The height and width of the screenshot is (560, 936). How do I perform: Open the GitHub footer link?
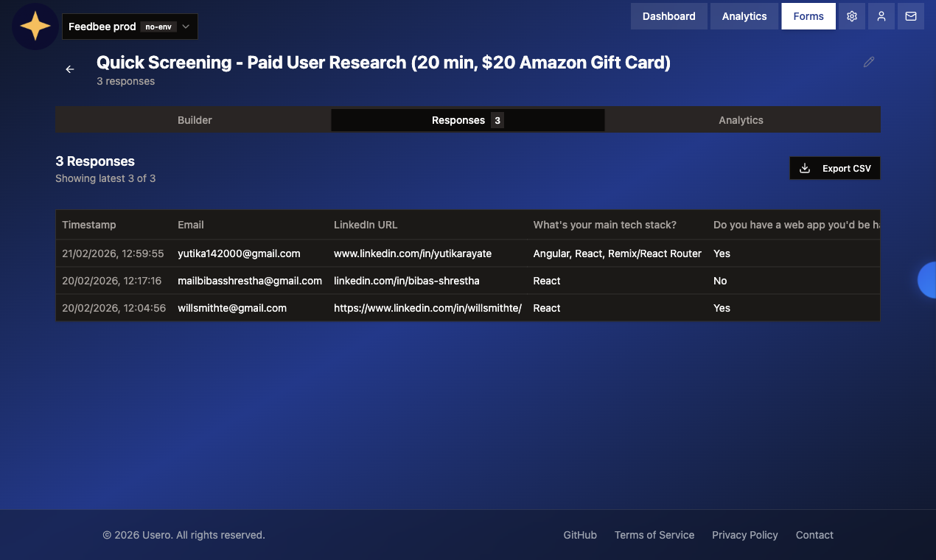580,535
